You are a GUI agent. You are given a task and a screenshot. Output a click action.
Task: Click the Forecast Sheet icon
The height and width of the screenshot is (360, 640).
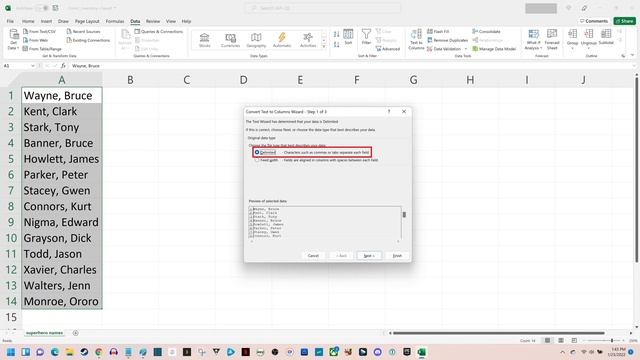coord(552,40)
